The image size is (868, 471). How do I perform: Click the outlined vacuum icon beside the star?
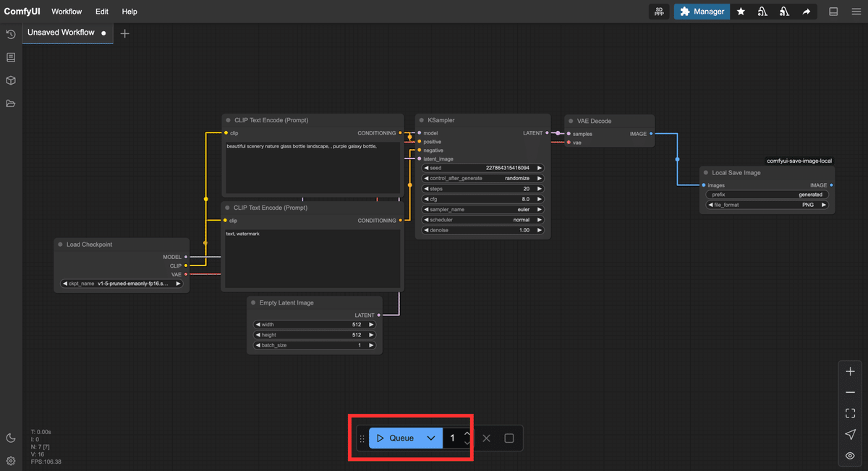762,12
